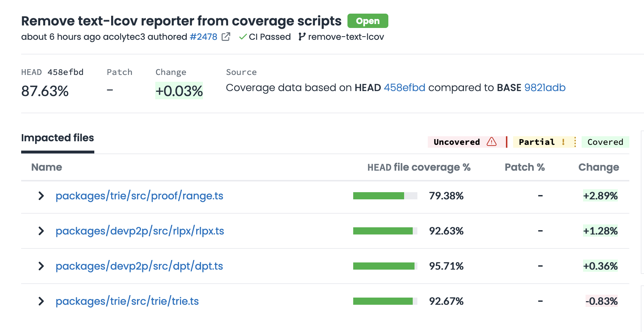Viewport: 644px width, 332px height.
Task: Open the HEAD commit 458efbd
Action: coord(404,87)
